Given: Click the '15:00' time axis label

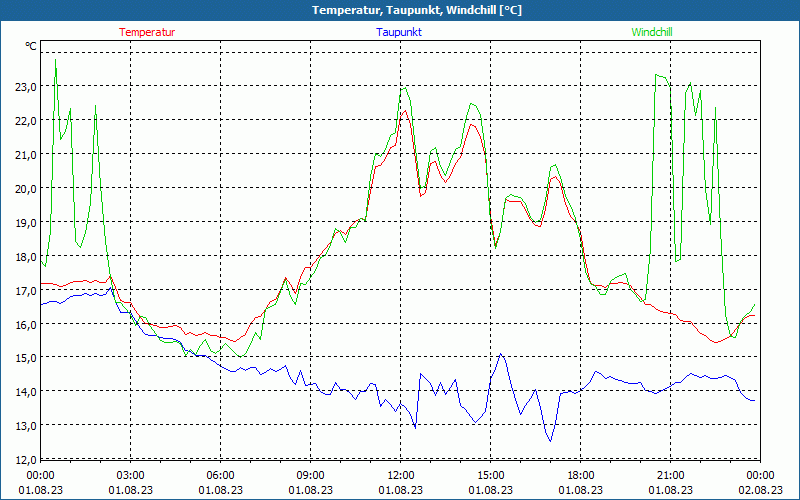Looking at the screenshot, I should click(490, 476).
